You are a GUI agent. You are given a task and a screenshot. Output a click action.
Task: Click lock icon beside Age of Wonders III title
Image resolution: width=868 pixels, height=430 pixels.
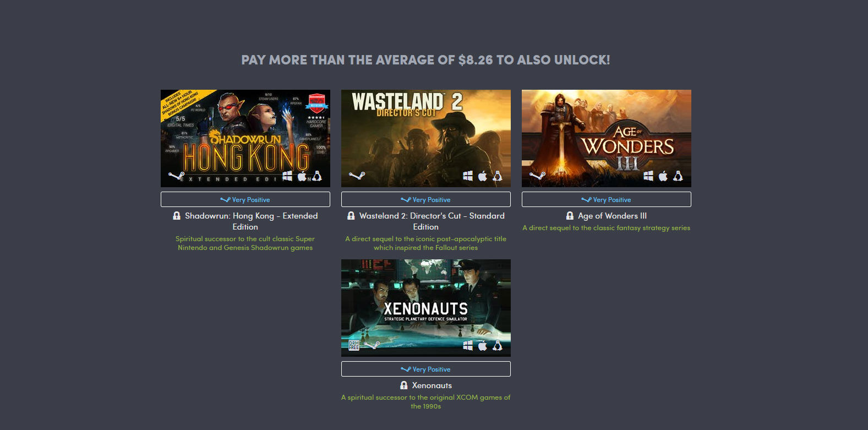pos(570,216)
